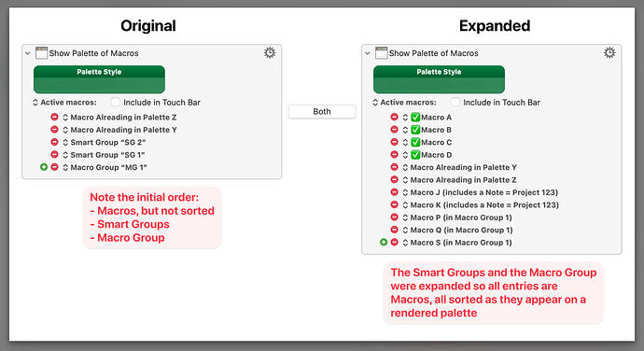Remove Macro Alreading in Palette Z from Original
Screen dimensions: 644x351
[x=54, y=117]
